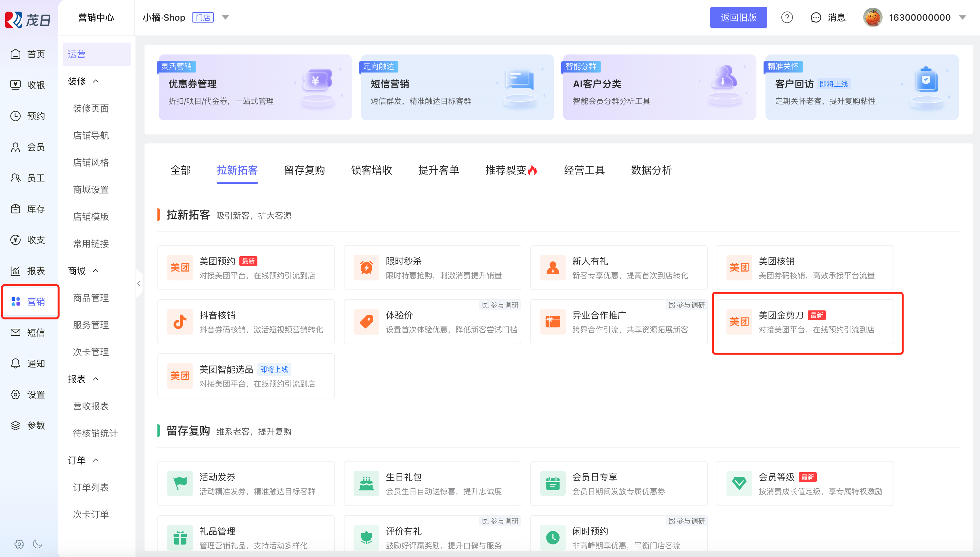The height and width of the screenshot is (557, 980).
Task: Collapse the 装修 section in submenu
Action: coord(96,81)
